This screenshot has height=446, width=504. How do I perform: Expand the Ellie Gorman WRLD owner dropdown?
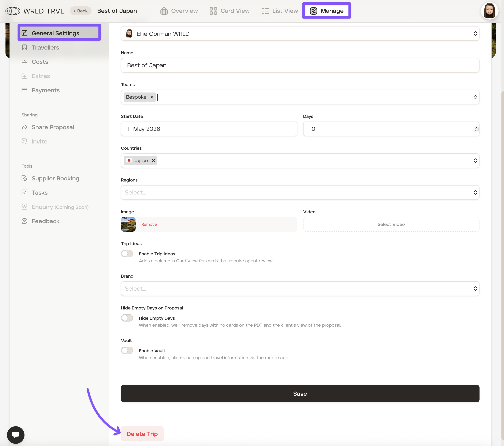pos(300,34)
